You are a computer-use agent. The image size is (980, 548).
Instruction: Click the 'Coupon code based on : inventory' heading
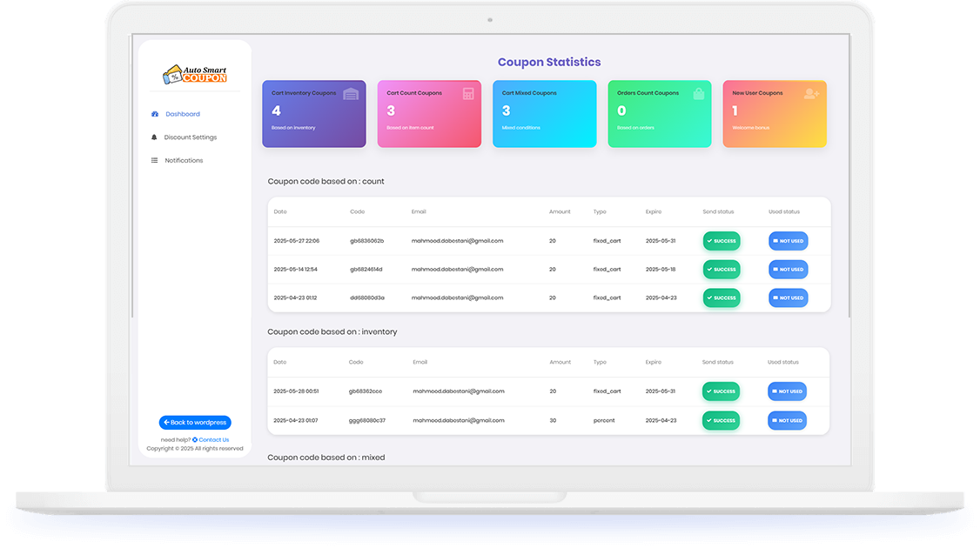(x=332, y=331)
